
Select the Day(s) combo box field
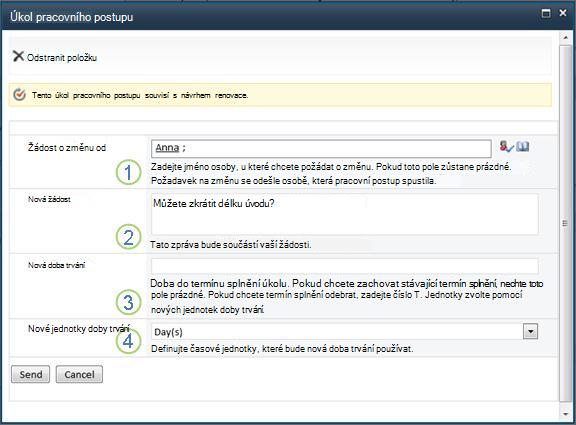[345, 331]
